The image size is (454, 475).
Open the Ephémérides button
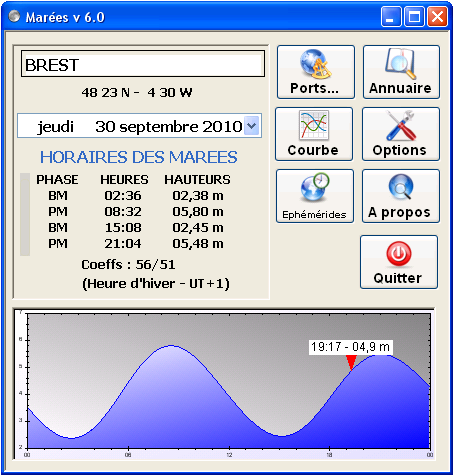pyautogui.click(x=315, y=196)
